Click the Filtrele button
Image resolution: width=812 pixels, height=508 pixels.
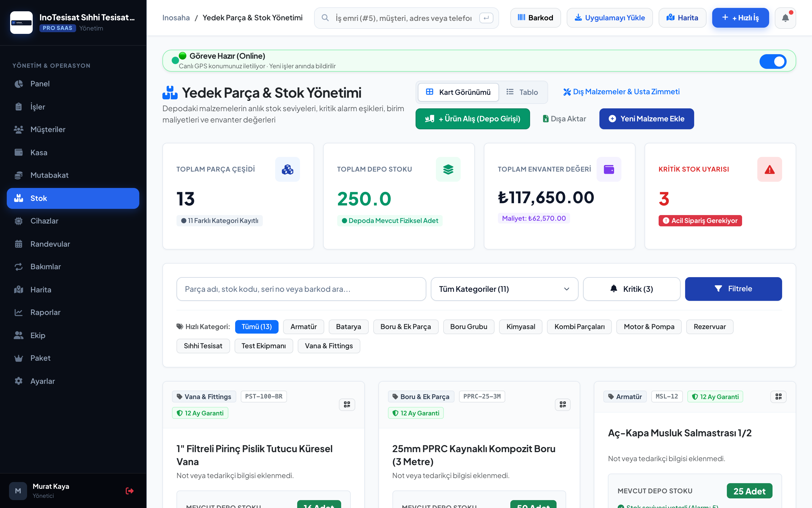pyautogui.click(x=734, y=289)
